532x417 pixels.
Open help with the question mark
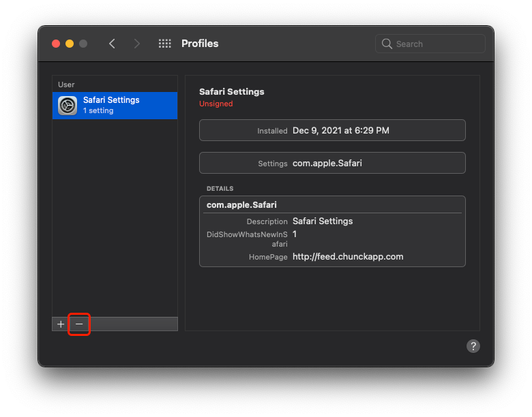[x=473, y=346]
